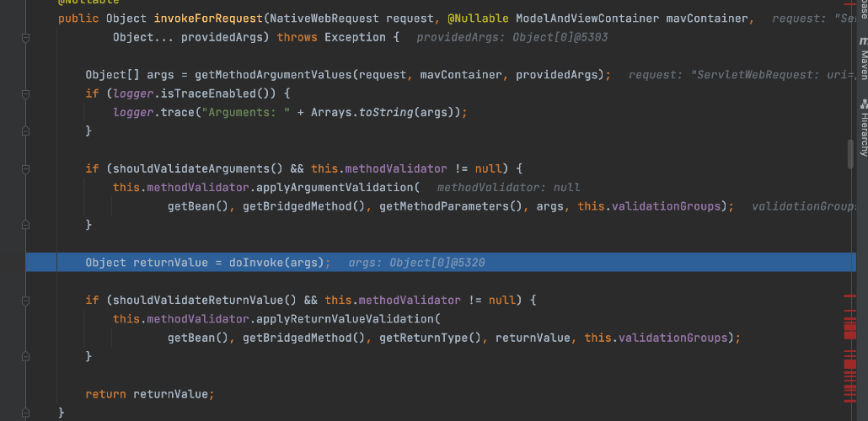
Task: Fold the shouldValidateArguments if block
Action: [26, 168]
